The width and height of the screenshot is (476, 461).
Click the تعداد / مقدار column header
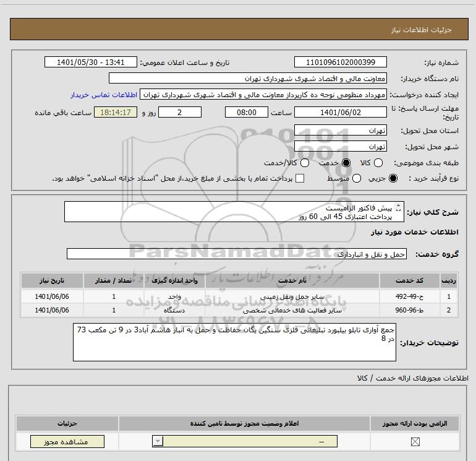114,280
